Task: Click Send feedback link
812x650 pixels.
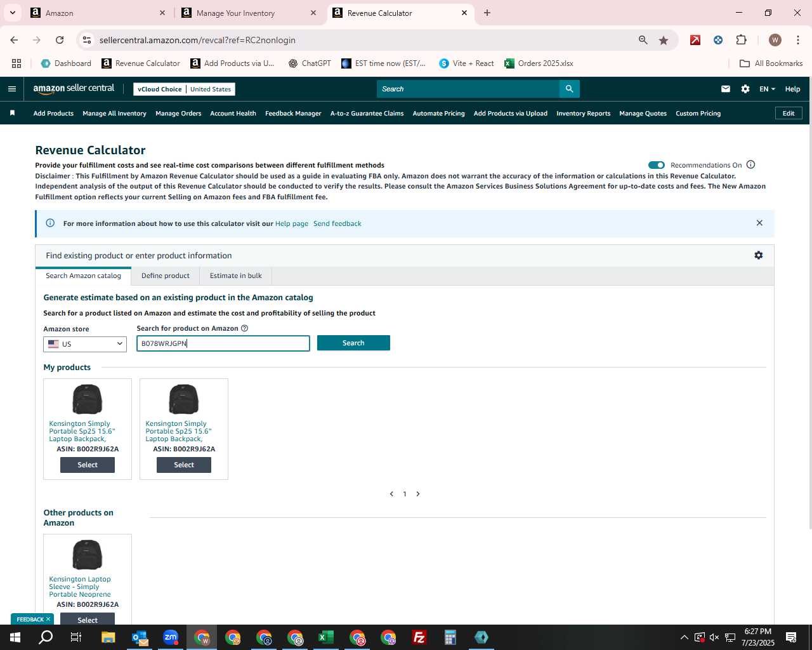Action: coord(337,223)
